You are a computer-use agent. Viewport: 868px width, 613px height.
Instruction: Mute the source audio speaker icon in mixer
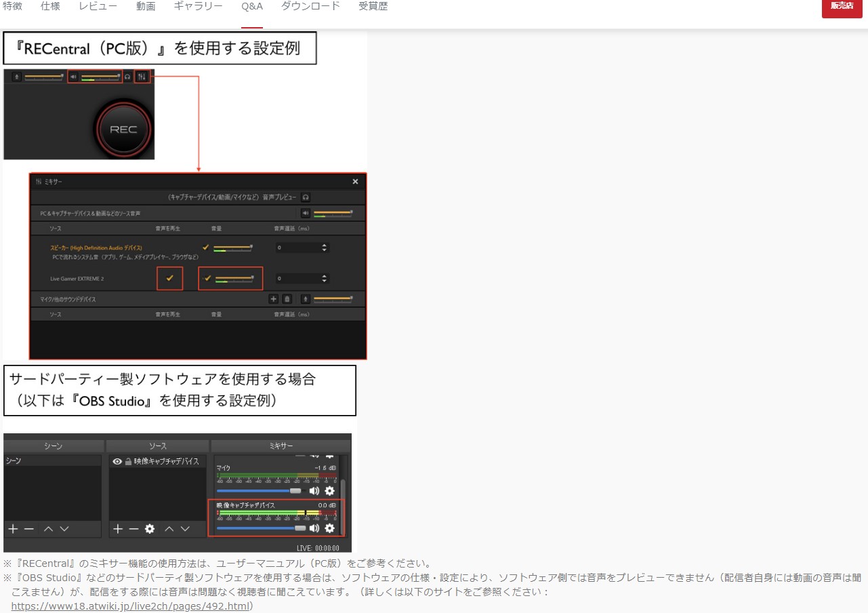[305, 213]
